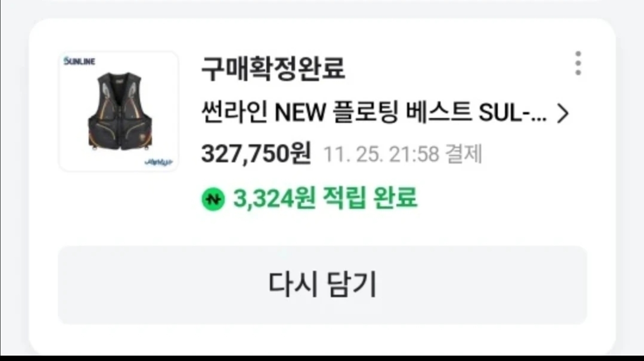Click the 구매확정완료 order status heading
The width and height of the screenshot is (644, 361).
[x=273, y=69]
